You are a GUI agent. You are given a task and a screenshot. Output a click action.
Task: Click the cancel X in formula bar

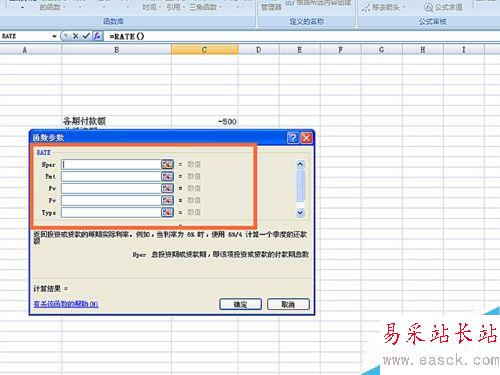pyautogui.click(x=76, y=36)
